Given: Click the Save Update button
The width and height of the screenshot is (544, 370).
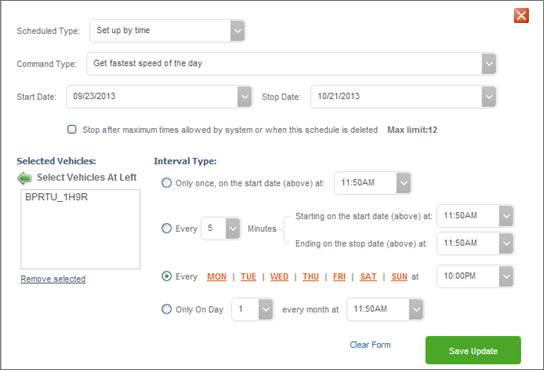Looking at the screenshot, I should click(x=473, y=350).
